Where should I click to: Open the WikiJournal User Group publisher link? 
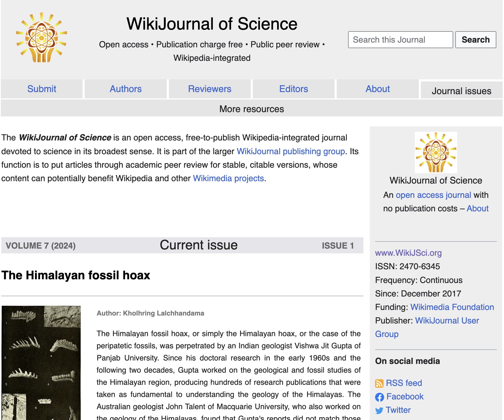(427, 327)
